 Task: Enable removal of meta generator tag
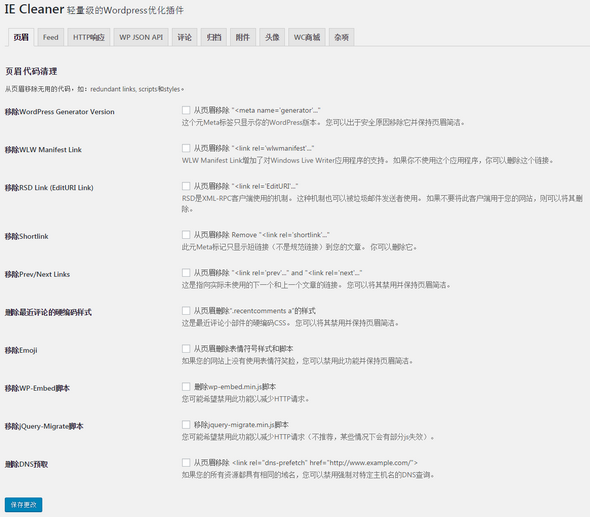(186, 110)
